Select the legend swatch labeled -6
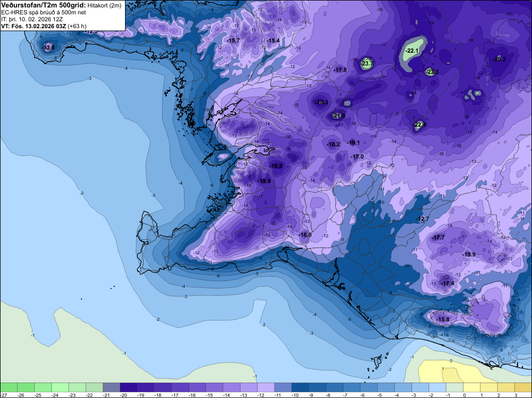 (x=369, y=387)
